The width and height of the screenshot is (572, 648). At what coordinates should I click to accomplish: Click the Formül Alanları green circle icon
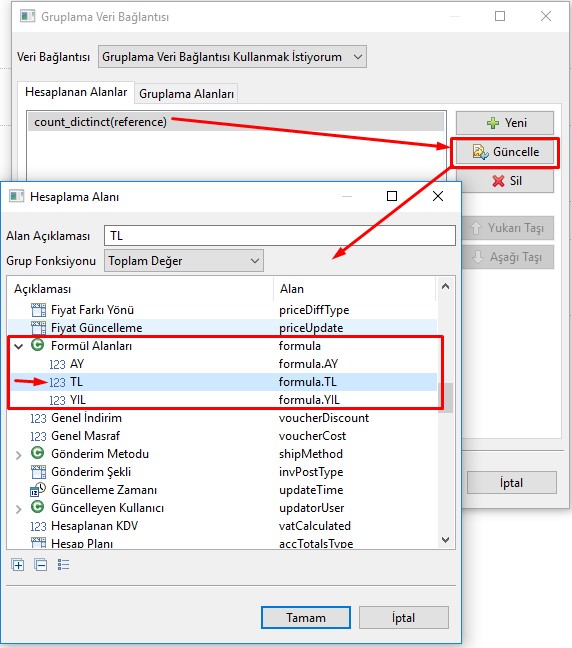(38, 345)
